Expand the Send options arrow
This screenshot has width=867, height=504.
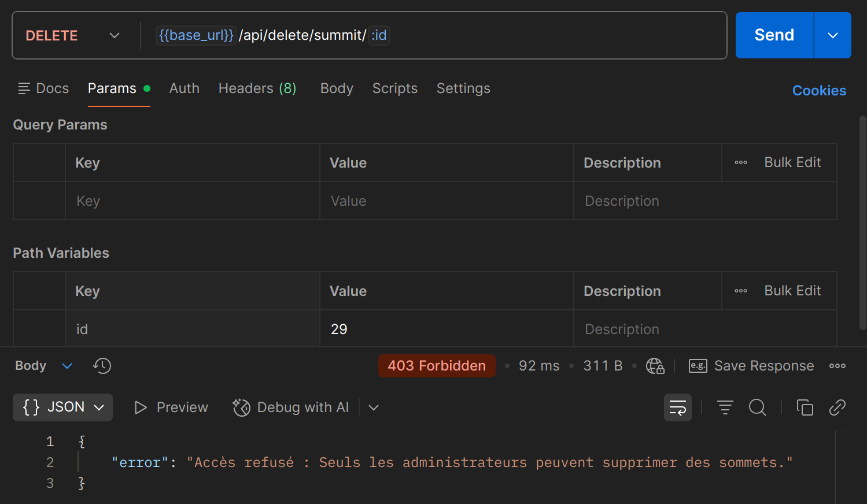pos(833,35)
